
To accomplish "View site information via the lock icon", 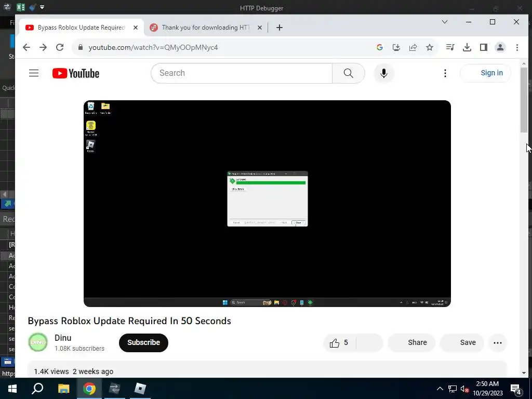I will 81,47.
